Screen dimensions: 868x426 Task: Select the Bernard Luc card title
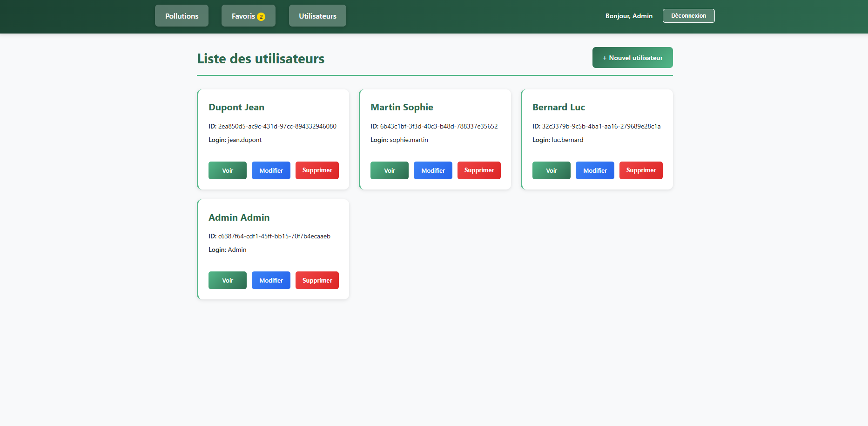point(558,107)
